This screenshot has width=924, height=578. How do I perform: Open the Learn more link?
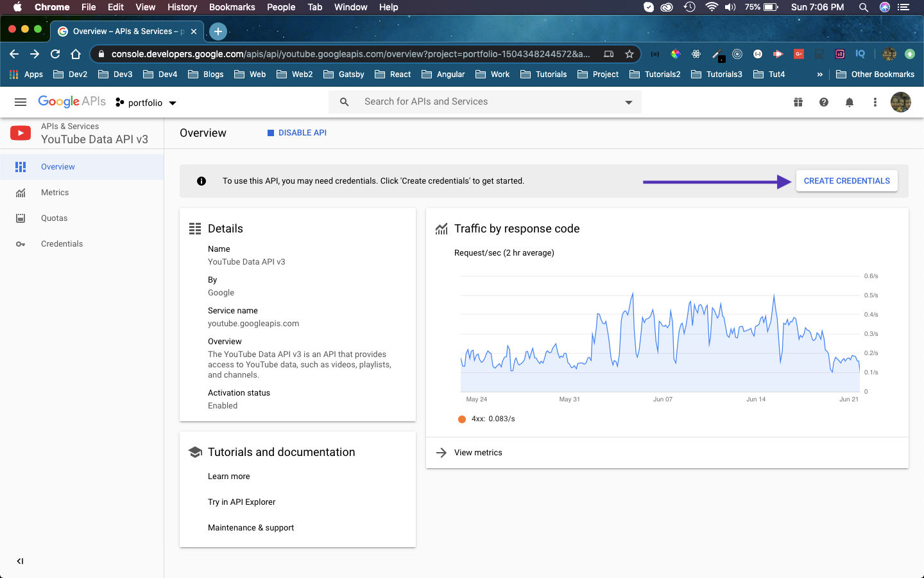tap(229, 477)
